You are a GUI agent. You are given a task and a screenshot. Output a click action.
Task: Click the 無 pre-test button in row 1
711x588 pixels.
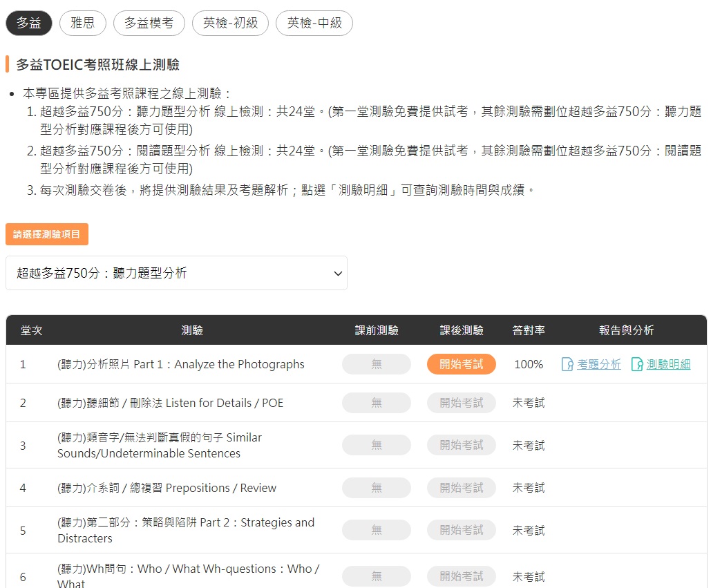coord(377,364)
